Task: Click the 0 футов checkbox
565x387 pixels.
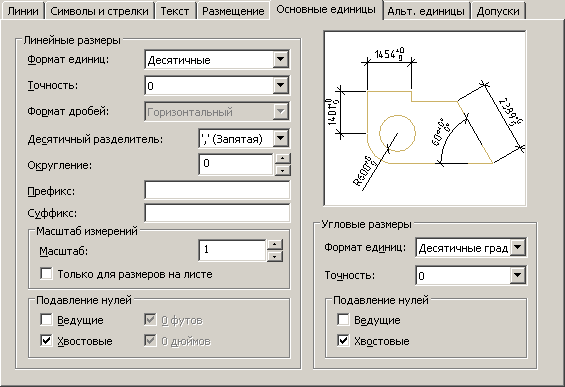Action: tap(150, 320)
